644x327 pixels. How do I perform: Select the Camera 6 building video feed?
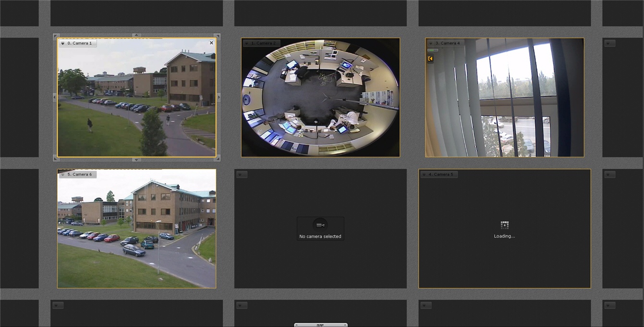click(136, 228)
